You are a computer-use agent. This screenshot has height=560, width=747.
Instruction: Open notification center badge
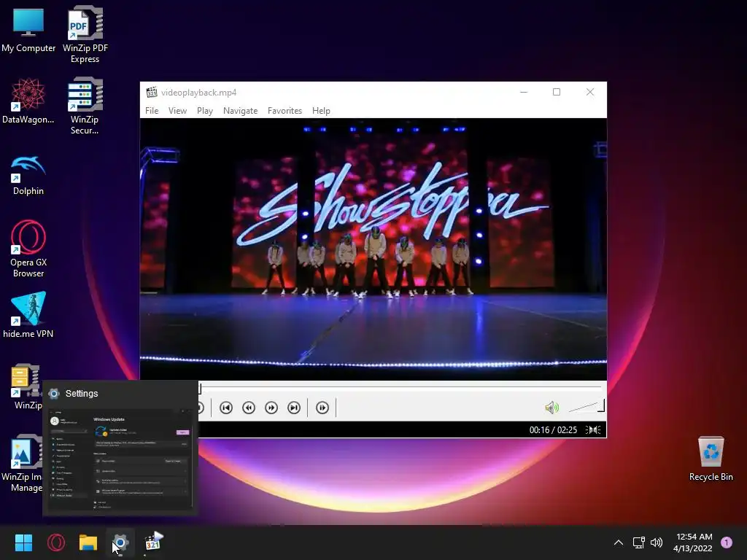click(x=727, y=542)
